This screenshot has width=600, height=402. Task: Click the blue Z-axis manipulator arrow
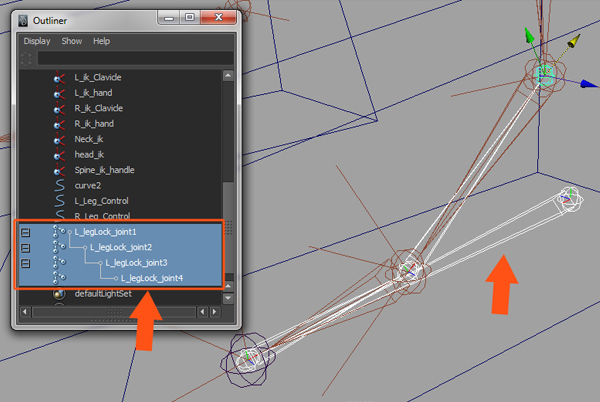(x=589, y=84)
